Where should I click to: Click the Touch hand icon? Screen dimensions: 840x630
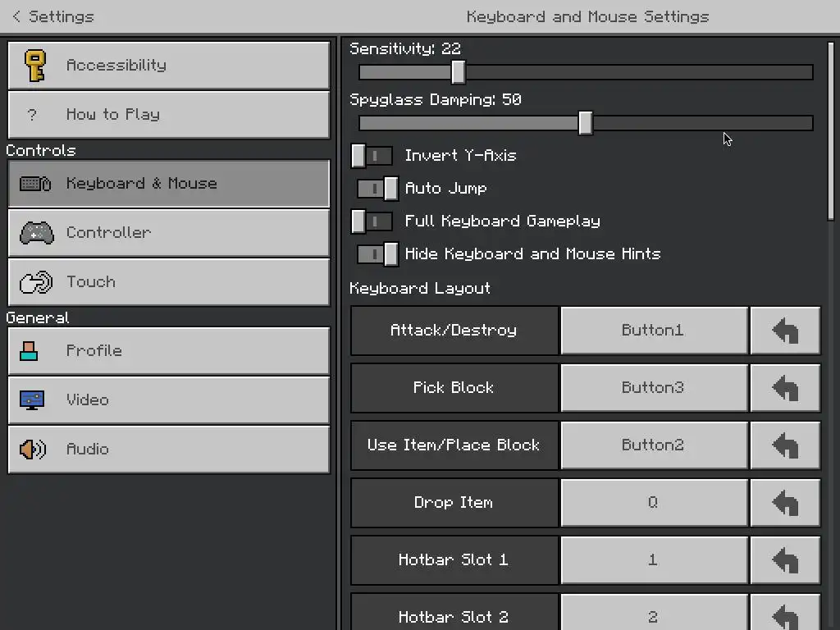coord(36,282)
